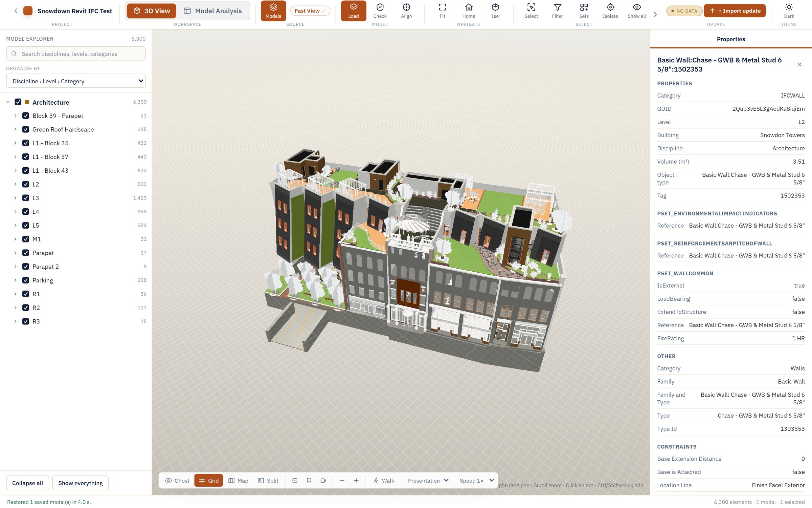812x508 pixels.
Task: Open selection Sets
Action: click(x=584, y=11)
